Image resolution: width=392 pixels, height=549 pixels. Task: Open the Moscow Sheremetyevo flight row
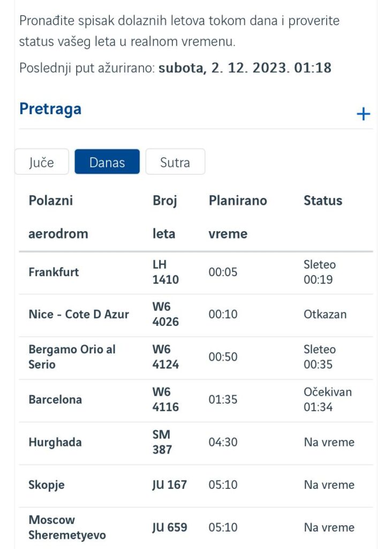point(67,528)
